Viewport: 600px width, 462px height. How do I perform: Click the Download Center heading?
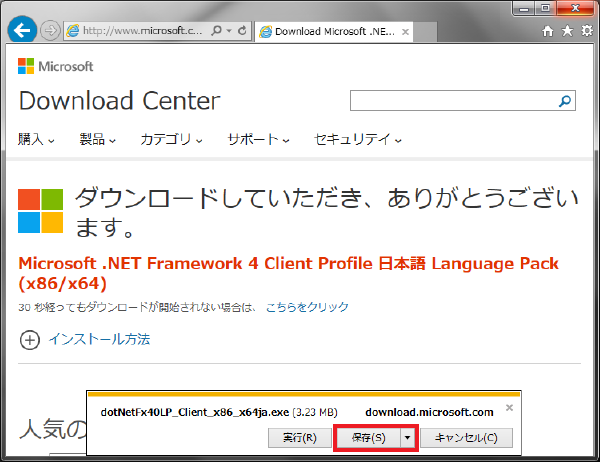120,101
